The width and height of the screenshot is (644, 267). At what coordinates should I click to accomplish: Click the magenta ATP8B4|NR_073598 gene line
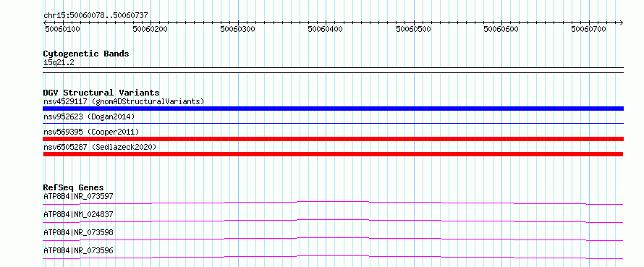tap(333, 239)
